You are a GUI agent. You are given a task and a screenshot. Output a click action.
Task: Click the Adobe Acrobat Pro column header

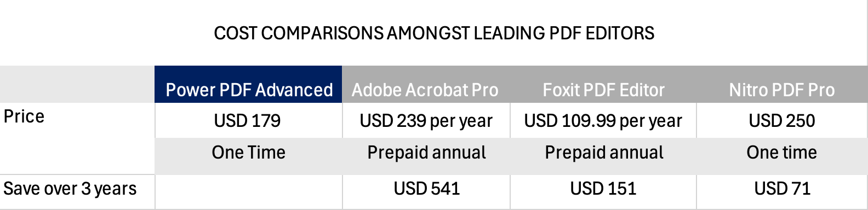(x=426, y=84)
